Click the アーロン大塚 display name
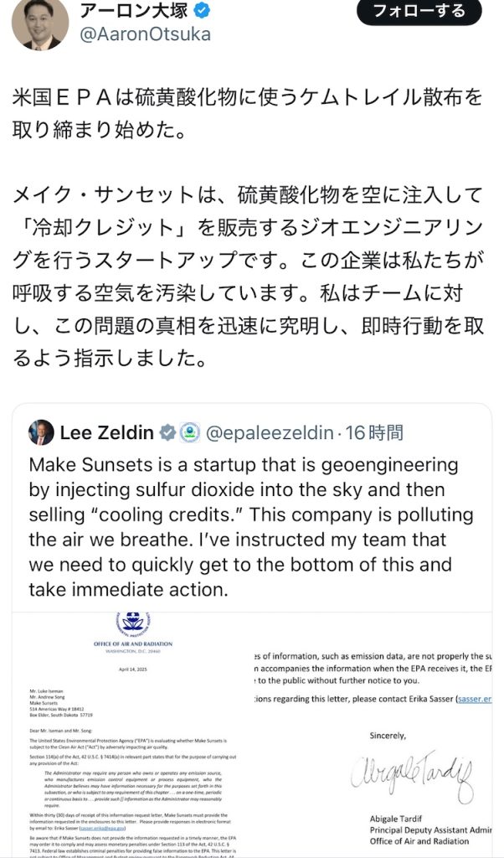Screen dimensions: 504x858 click(135, 10)
